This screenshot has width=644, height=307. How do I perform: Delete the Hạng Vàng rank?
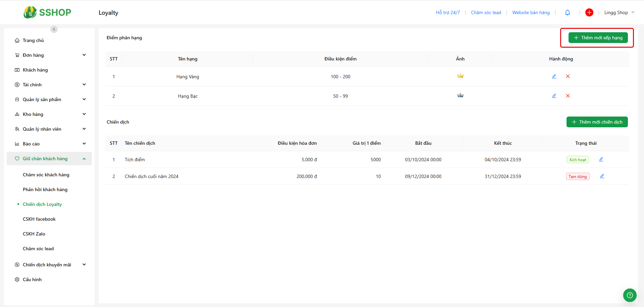point(568,77)
